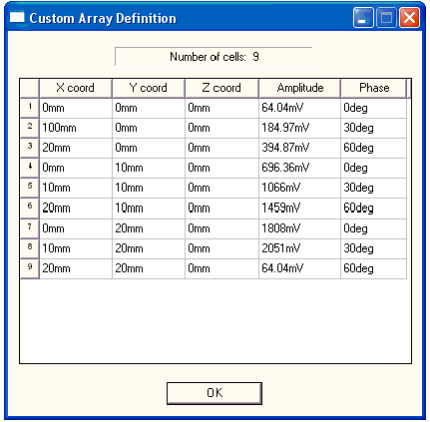Click the Custom Array Definition title bar icon
The image size is (430, 422).
pos(17,17)
